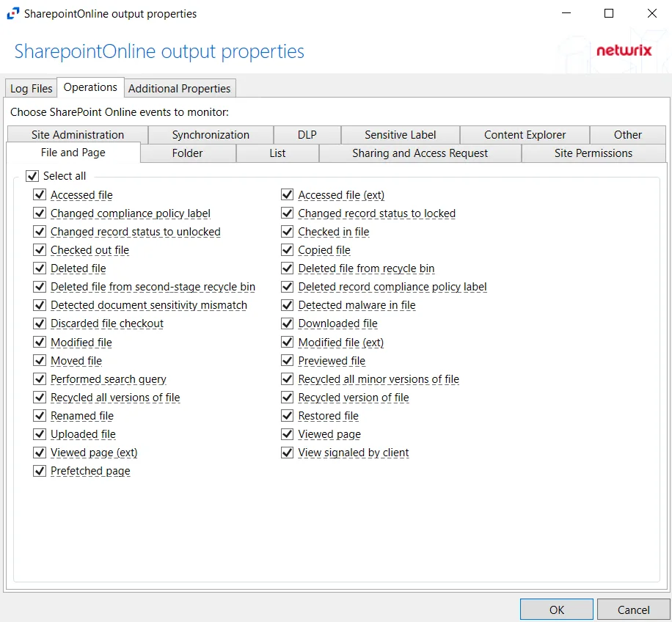Toggle the Previewed file checkbox
The height and width of the screenshot is (622, 672).
click(x=287, y=361)
